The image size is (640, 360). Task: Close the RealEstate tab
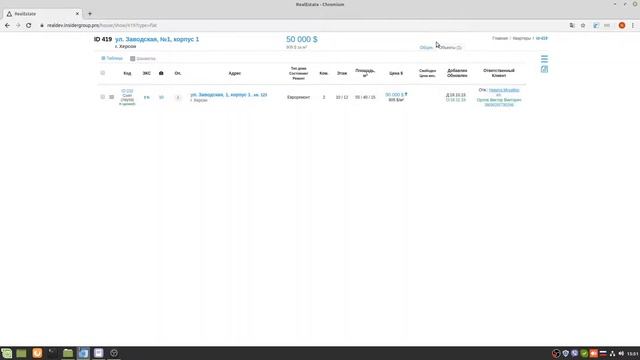[x=77, y=14]
